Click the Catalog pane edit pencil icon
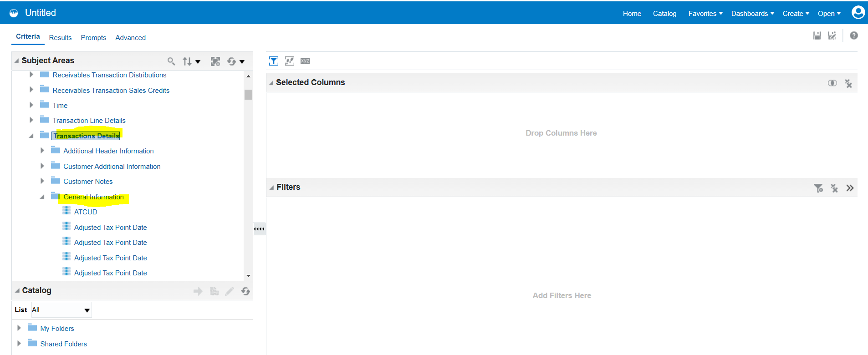This screenshot has height=355, width=868. click(x=230, y=291)
